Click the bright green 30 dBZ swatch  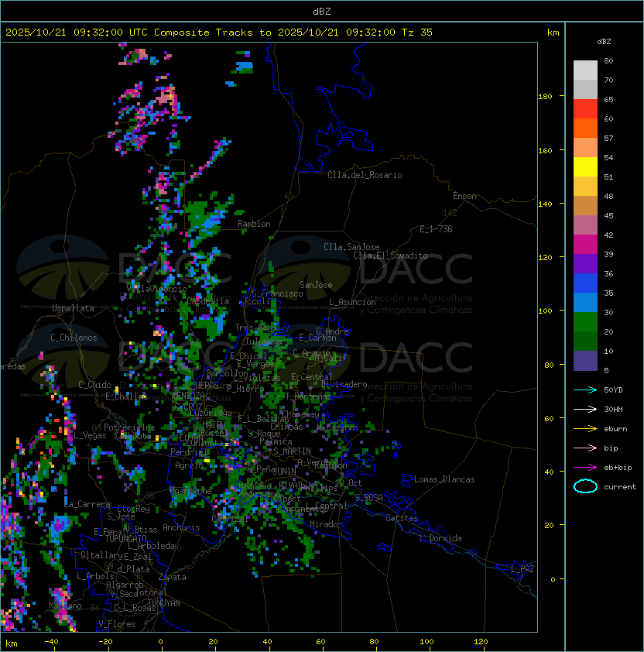(585, 322)
